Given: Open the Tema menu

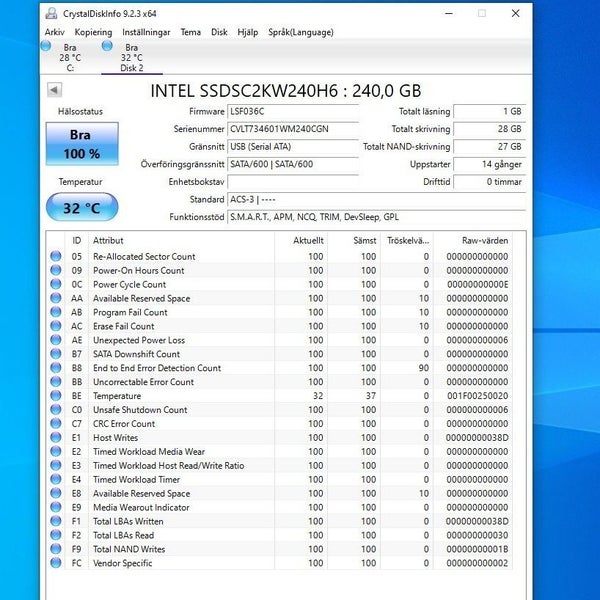Looking at the screenshot, I should 191,32.
